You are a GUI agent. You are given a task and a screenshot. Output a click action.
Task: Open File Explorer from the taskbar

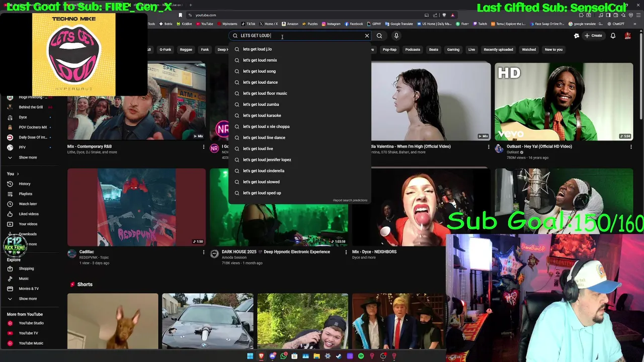316,356
